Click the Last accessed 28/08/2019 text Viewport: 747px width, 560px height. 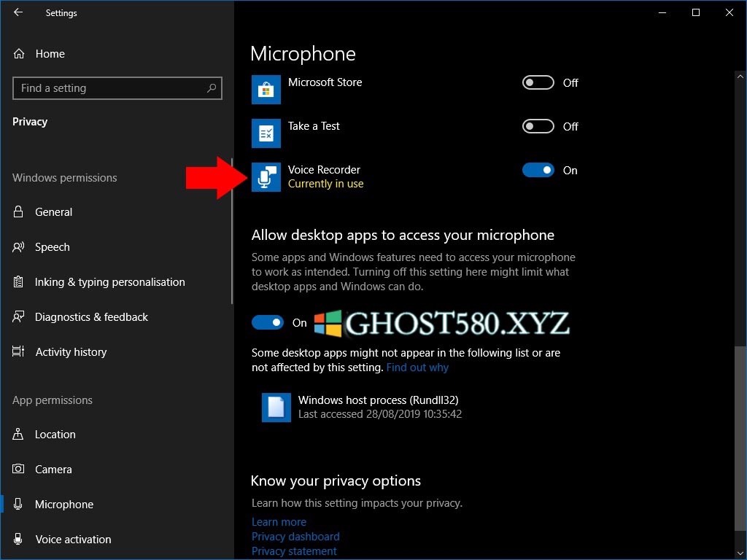pos(379,414)
